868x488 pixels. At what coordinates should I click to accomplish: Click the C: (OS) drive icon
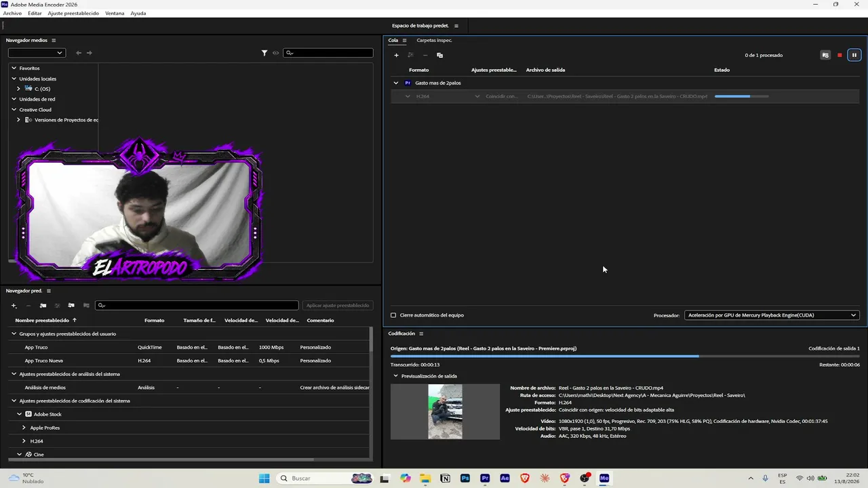click(28, 89)
